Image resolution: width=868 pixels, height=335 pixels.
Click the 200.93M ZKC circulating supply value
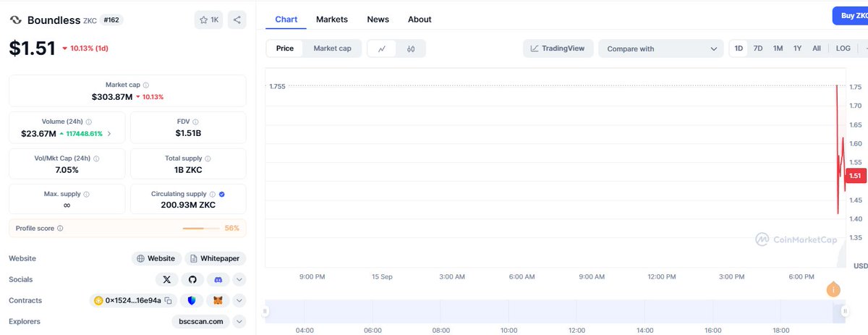coord(188,205)
